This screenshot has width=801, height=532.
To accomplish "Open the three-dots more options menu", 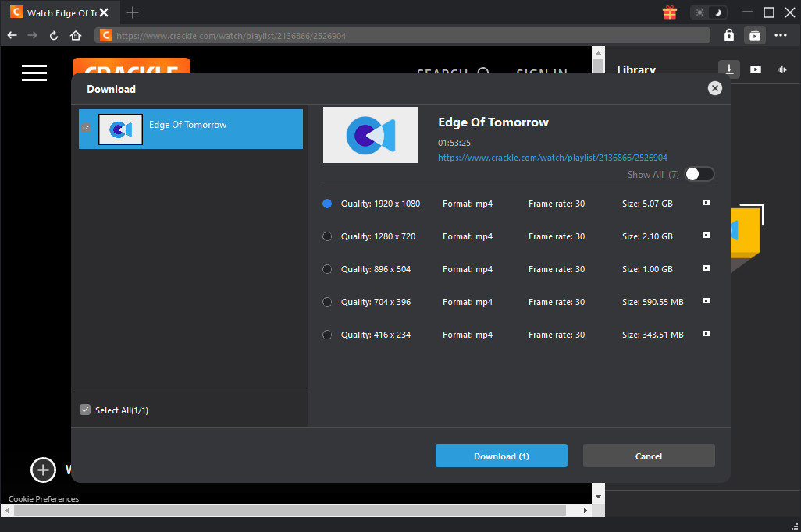I will click(781, 35).
